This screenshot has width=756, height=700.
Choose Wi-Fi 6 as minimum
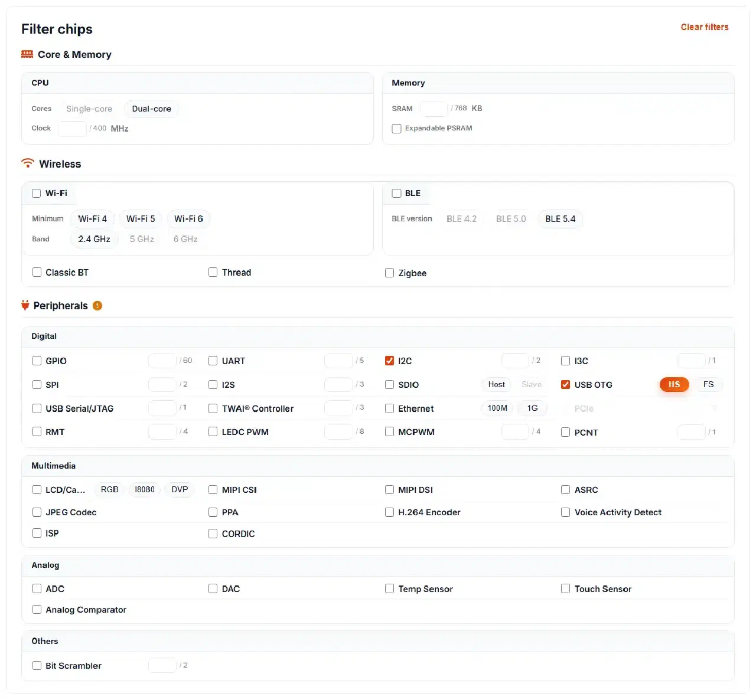pyautogui.click(x=188, y=219)
